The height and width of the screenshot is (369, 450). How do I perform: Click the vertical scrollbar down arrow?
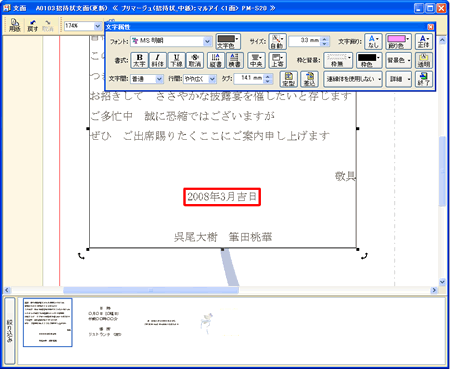pos(442,282)
